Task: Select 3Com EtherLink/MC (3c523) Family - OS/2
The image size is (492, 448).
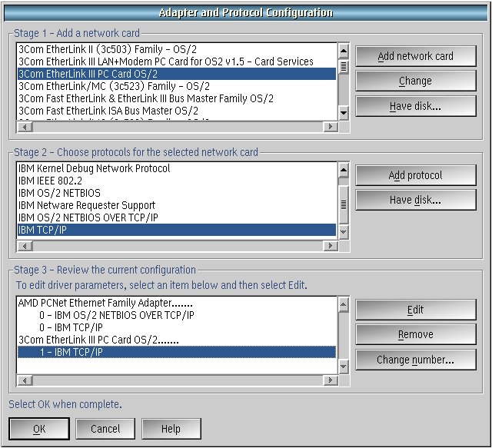Action: (177, 86)
